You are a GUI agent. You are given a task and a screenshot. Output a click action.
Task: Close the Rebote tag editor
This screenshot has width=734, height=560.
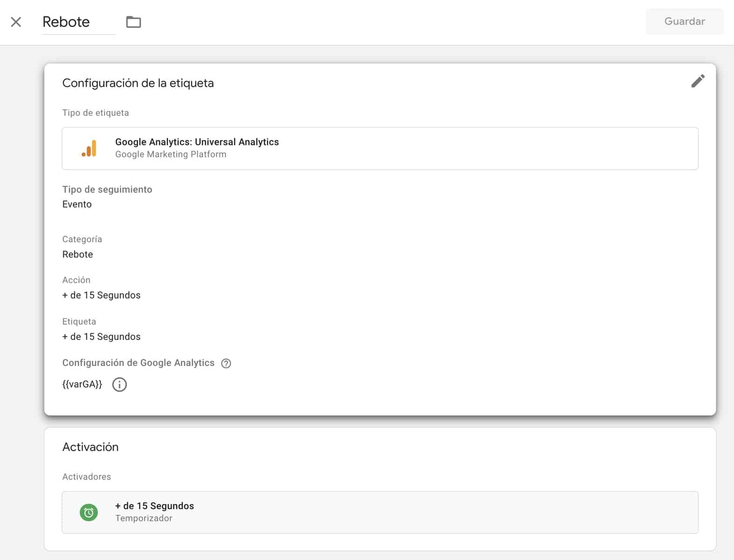[x=16, y=22]
